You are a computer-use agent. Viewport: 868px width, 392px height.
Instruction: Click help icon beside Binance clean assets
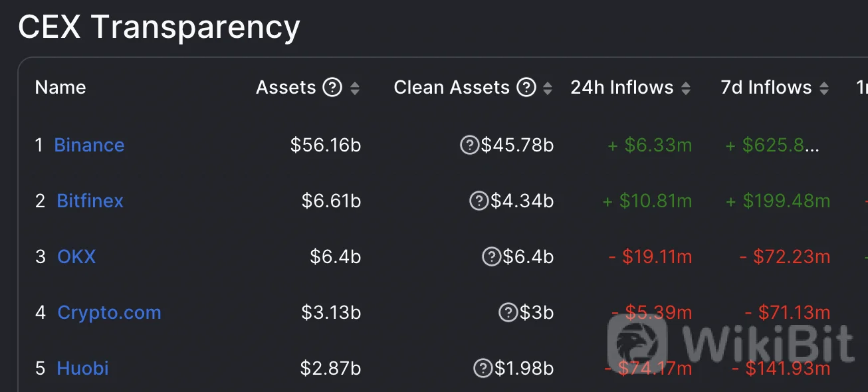click(469, 145)
